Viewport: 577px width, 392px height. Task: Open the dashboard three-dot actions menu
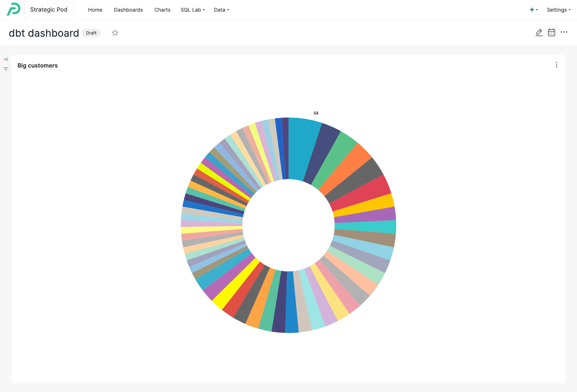(x=564, y=32)
